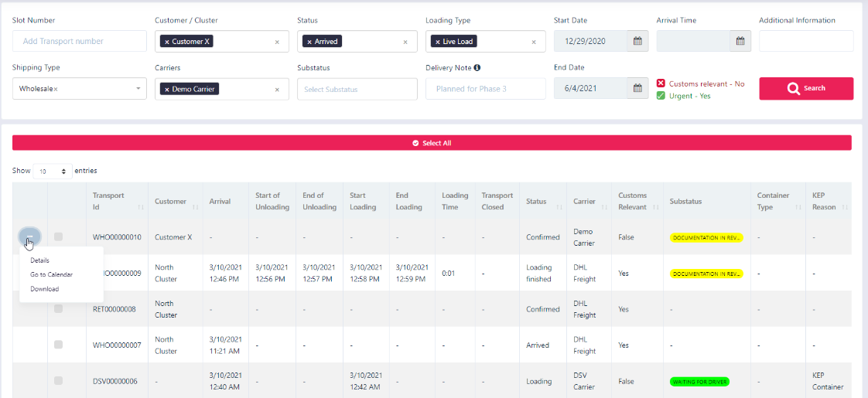The height and width of the screenshot is (398, 868).
Task: Click the red Search button
Action: click(806, 88)
